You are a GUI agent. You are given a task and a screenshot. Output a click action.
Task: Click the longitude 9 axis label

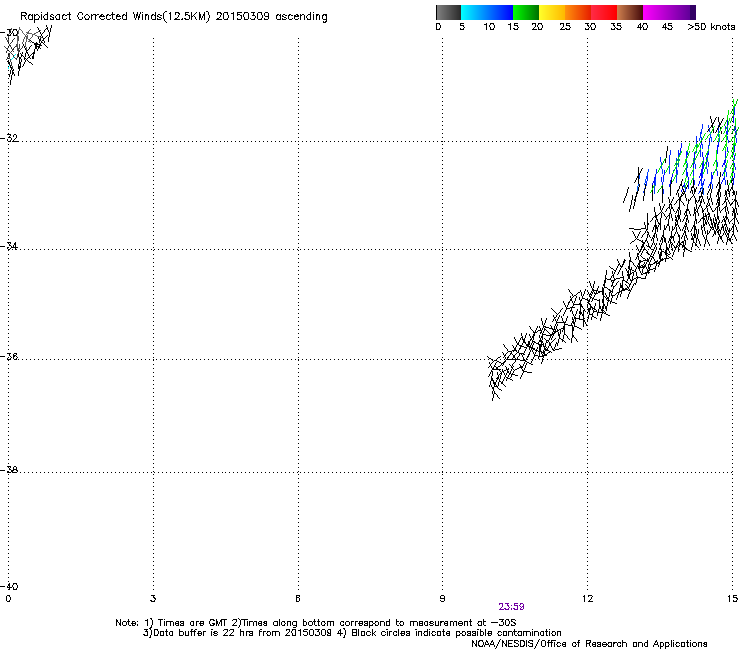(442, 599)
